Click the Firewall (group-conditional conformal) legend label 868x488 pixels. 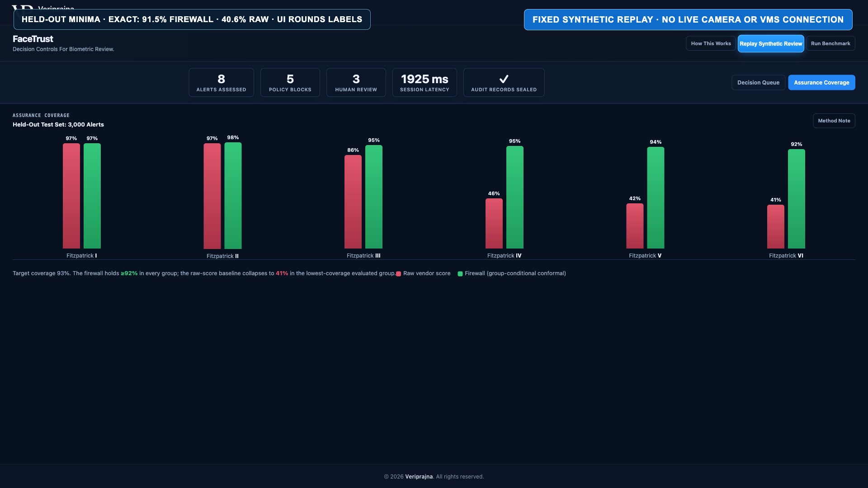tap(515, 273)
